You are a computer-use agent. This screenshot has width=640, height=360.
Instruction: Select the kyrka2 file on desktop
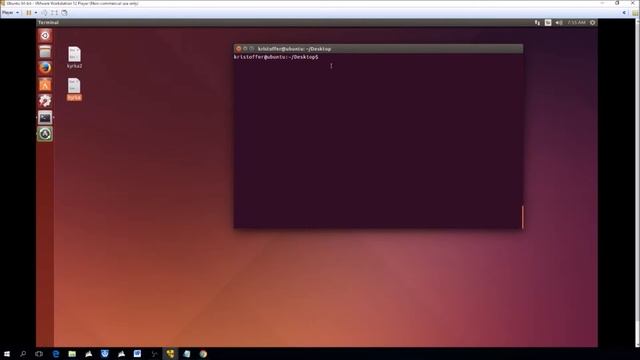[74, 57]
